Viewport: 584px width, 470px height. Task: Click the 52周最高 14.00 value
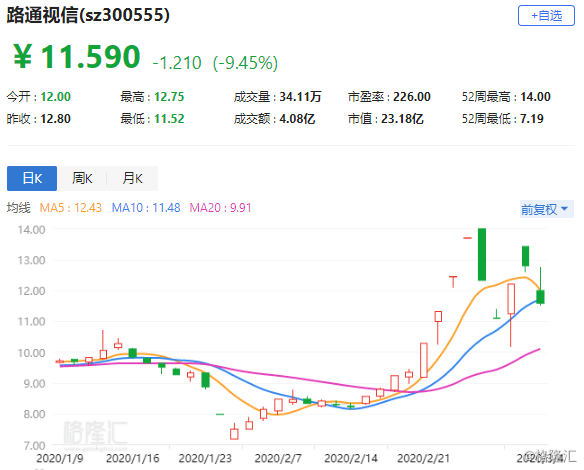click(506, 97)
